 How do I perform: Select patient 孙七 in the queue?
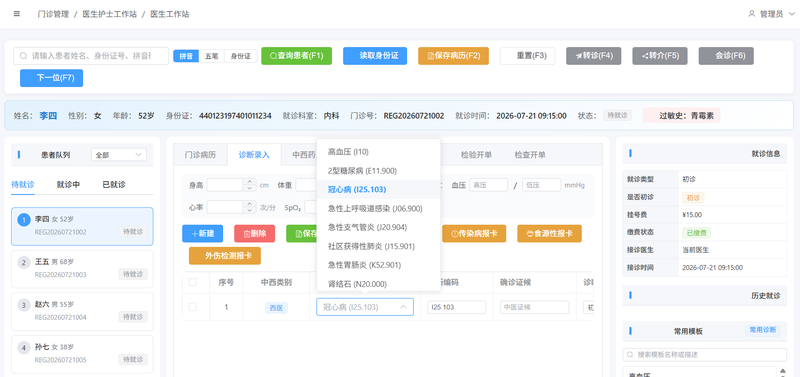tap(82, 354)
